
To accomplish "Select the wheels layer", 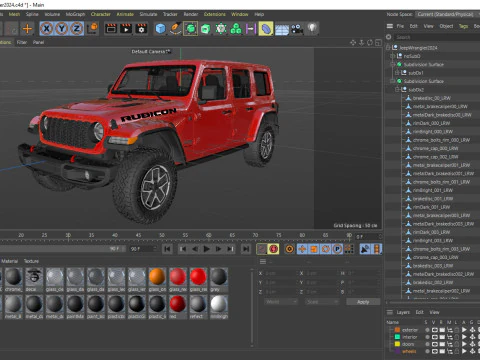I will [409, 351].
